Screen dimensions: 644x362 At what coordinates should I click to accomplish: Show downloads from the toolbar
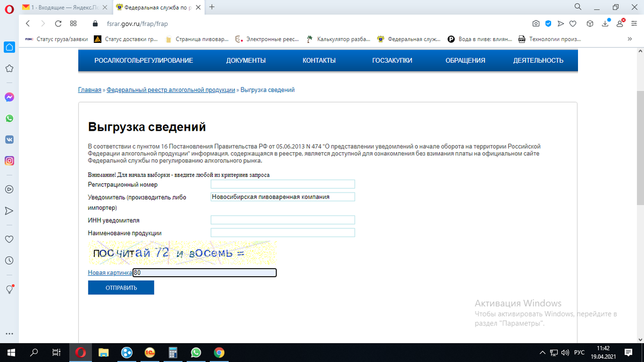(x=604, y=23)
